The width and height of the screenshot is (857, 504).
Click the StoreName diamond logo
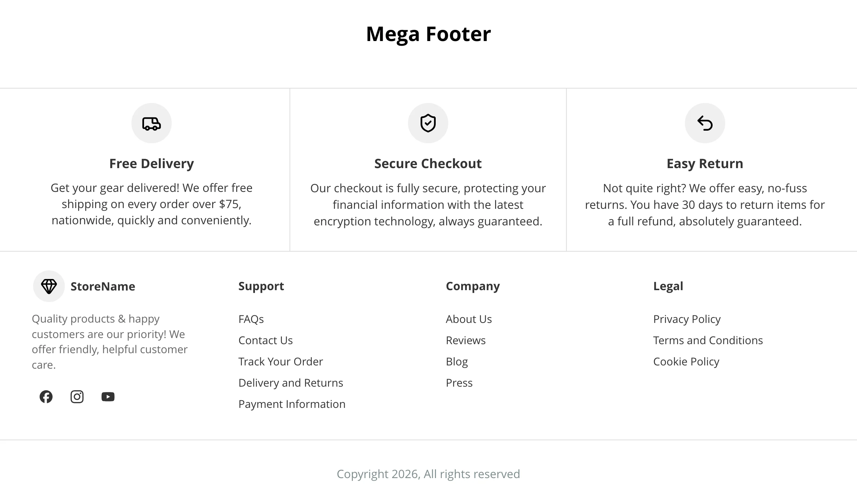[x=49, y=286]
